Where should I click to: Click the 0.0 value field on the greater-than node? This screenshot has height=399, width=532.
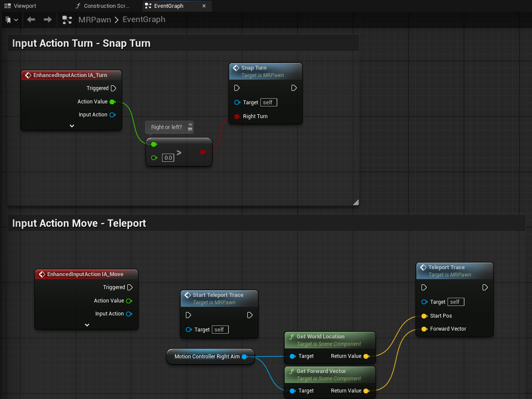[168, 158]
